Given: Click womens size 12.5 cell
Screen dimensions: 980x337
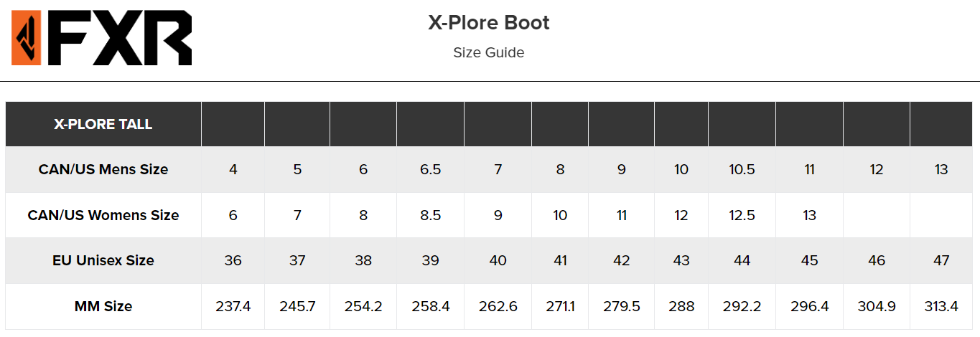Looking at the screenshot, I should click(742, 215).
